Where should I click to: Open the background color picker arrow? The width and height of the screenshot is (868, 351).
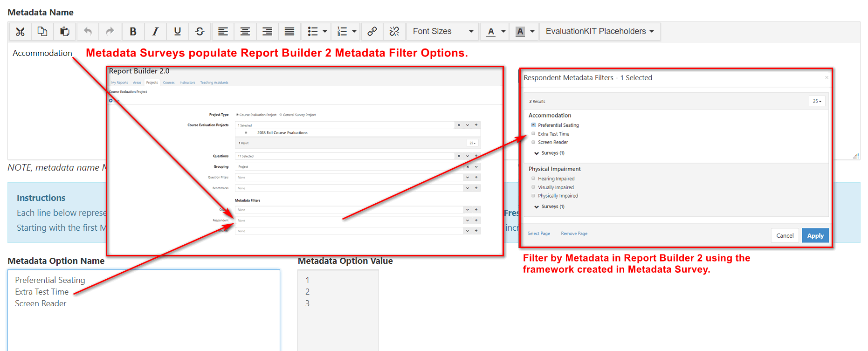(532, 32)
